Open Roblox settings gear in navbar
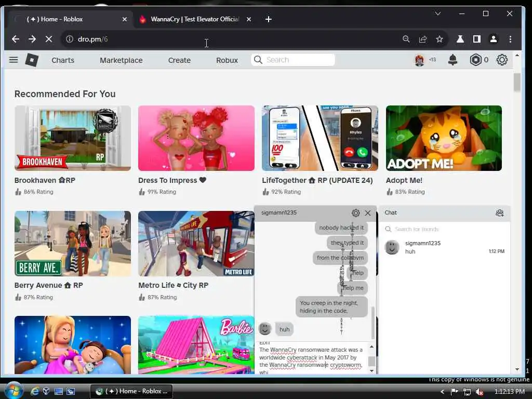 point(502,60)
